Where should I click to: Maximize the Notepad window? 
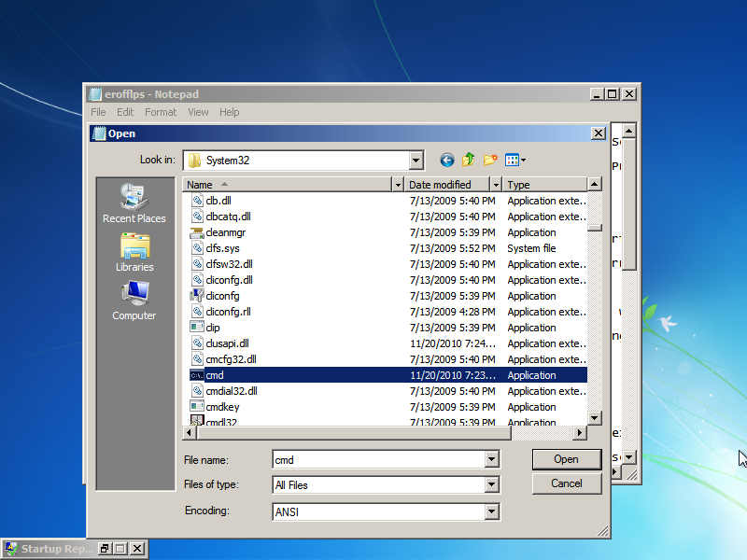coord(613,94)
